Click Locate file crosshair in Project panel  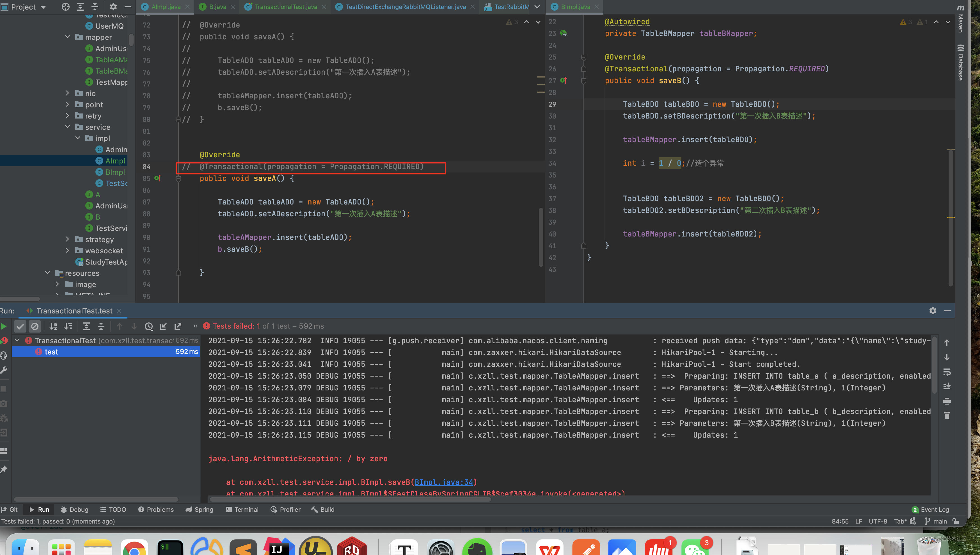(x=65, y=7)
